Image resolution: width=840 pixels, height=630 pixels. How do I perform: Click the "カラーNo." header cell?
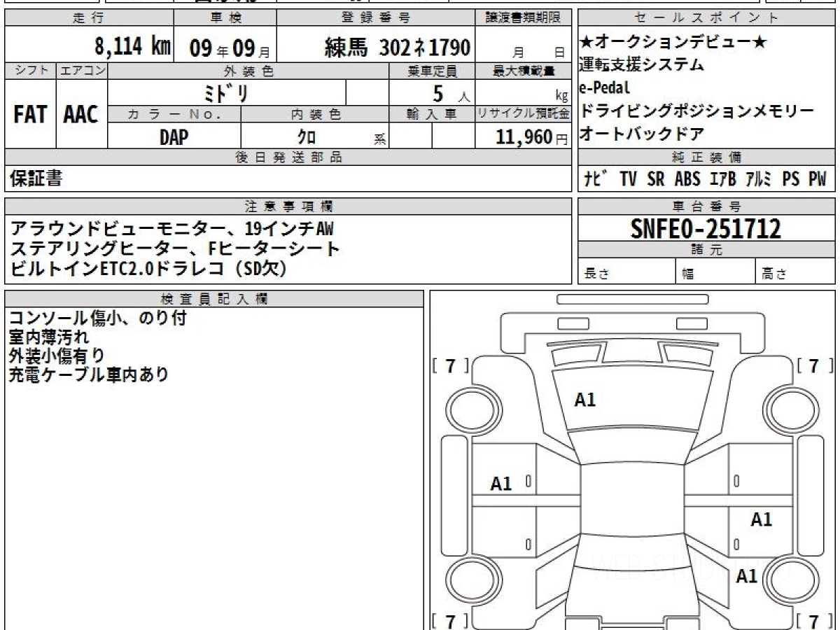click(x=174, y=114)
